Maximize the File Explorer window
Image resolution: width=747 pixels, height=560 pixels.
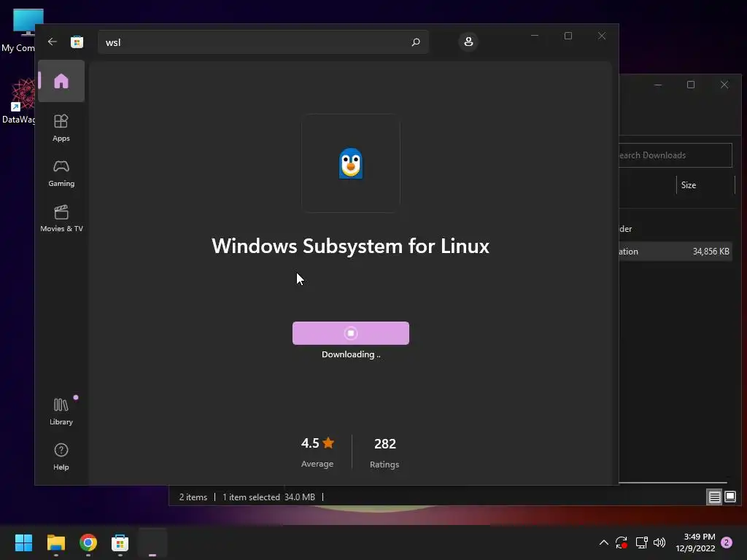click(x=691, y=85)
